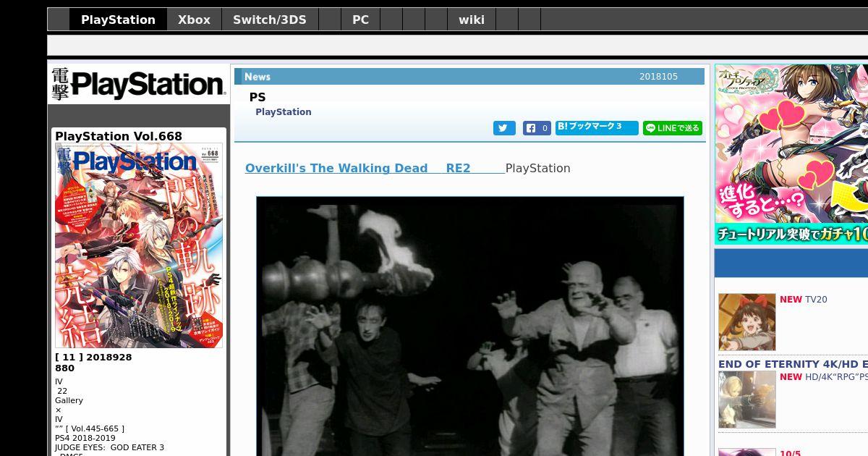Switch to the Xbox tab
Viewport: 868px width, 456px height.
coord(194,20)
